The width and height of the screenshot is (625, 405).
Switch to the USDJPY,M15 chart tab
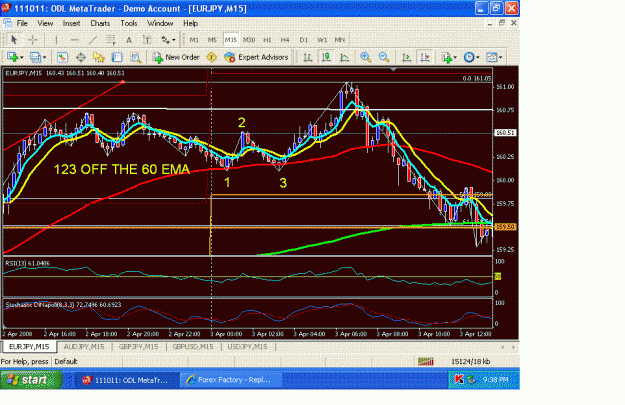[x=247, y=346]
